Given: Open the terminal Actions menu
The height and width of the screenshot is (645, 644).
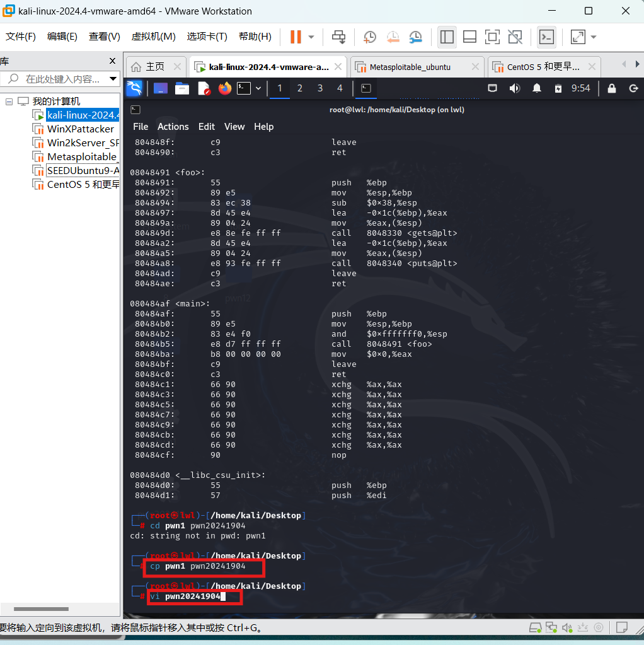Looking at the screenshot, I should pos(173,127).
